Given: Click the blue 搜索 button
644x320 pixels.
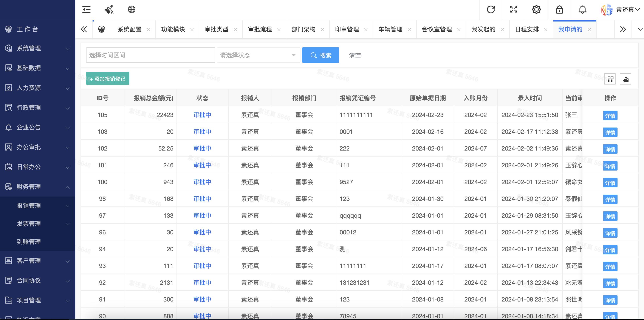Looking at the screenshot, I should pos(320,55).
